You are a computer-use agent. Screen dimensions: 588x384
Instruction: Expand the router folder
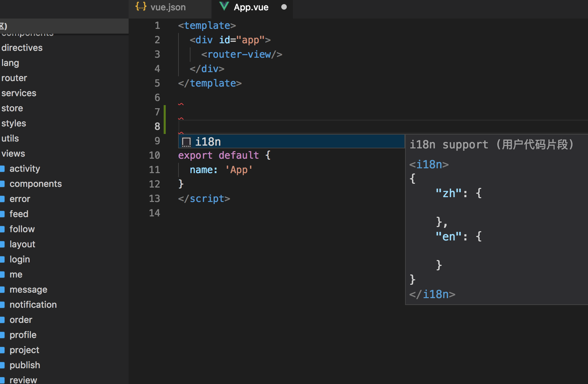(14, 78)
